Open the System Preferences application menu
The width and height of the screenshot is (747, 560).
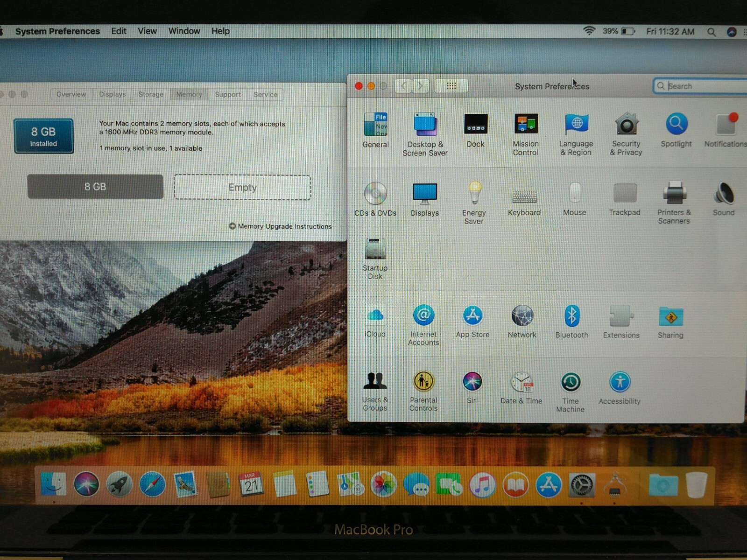(57, 31)
